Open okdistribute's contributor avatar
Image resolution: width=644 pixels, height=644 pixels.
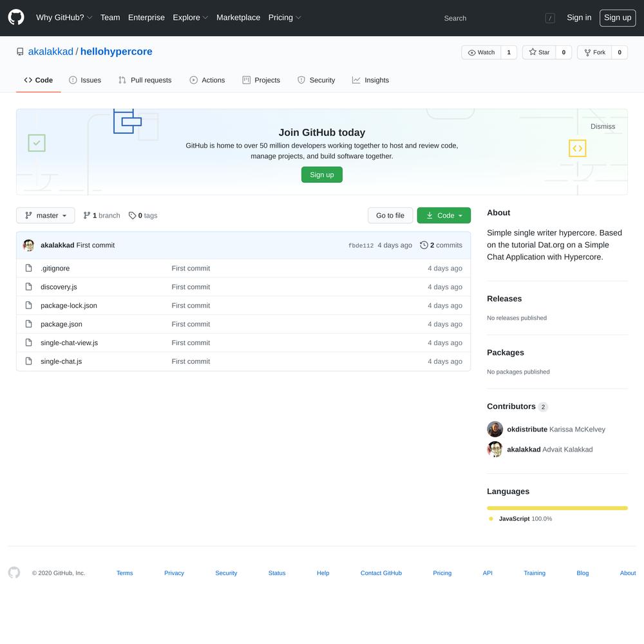pos(495,429)
